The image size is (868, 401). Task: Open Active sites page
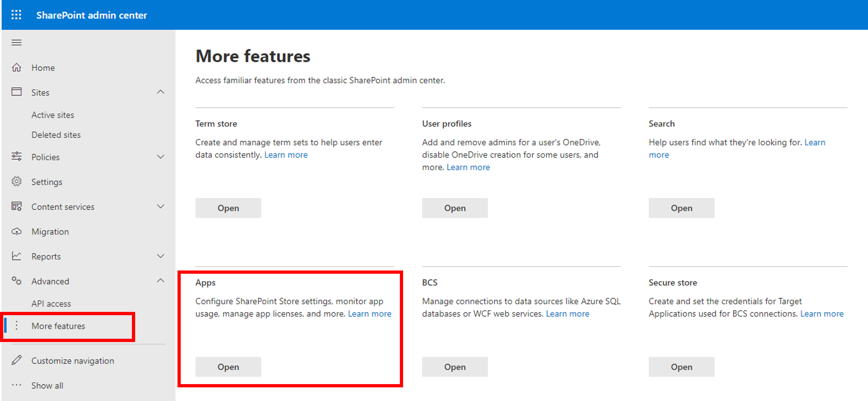[x=53, y=115]
